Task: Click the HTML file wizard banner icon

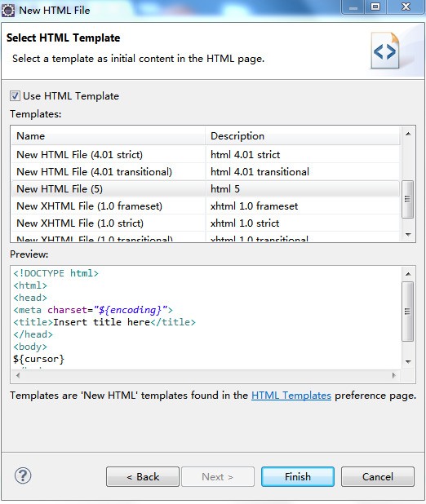Action: tap(385, 51)
